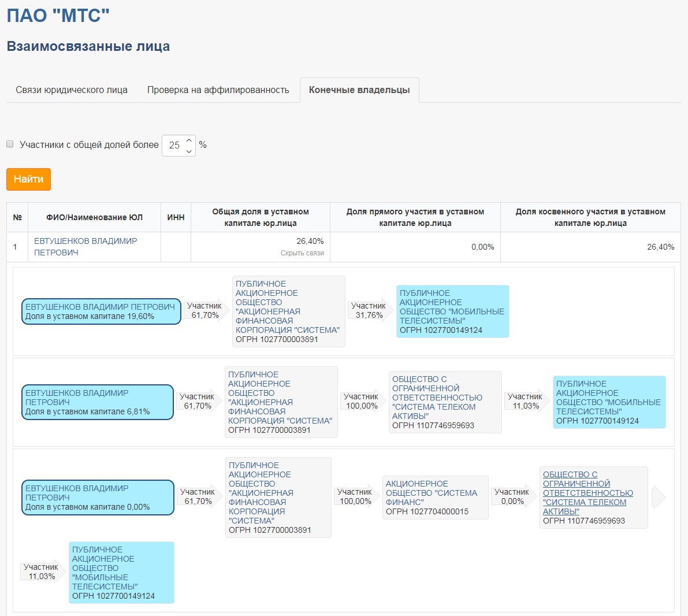This screenshot has height=616, width=688.
Task: Select 26,40% in the total share column
Action: click(x=310, y=241)
